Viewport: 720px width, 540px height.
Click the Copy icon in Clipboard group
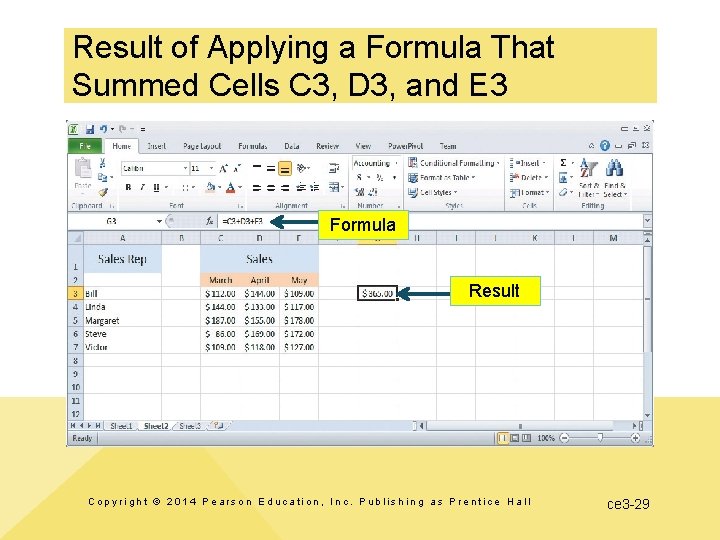pyautogui.click(x=102, y=177)
